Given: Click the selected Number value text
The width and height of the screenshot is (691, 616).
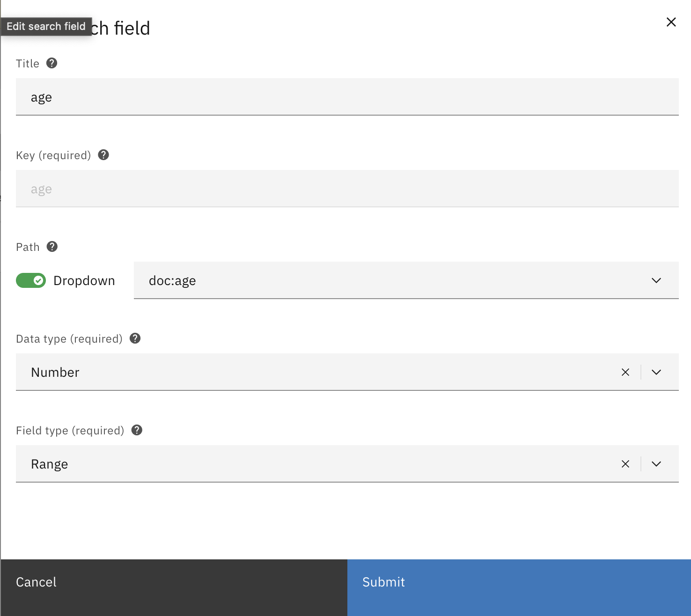Looking at the screenshot, I should [55, 372].
